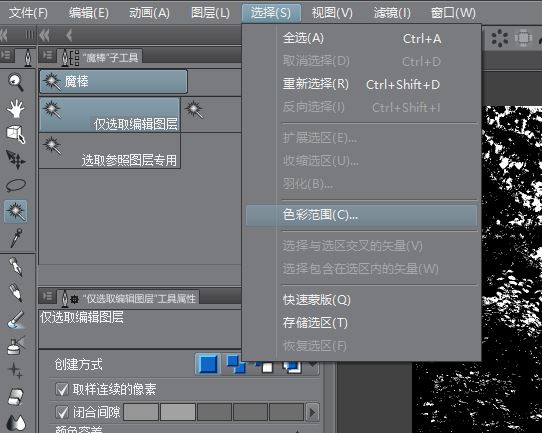Toggle 闭合间隙 checkbox

point(62,412)
